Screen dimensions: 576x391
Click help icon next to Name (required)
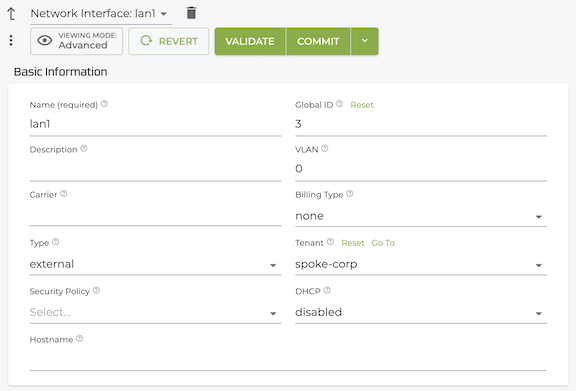pos(104,104)
